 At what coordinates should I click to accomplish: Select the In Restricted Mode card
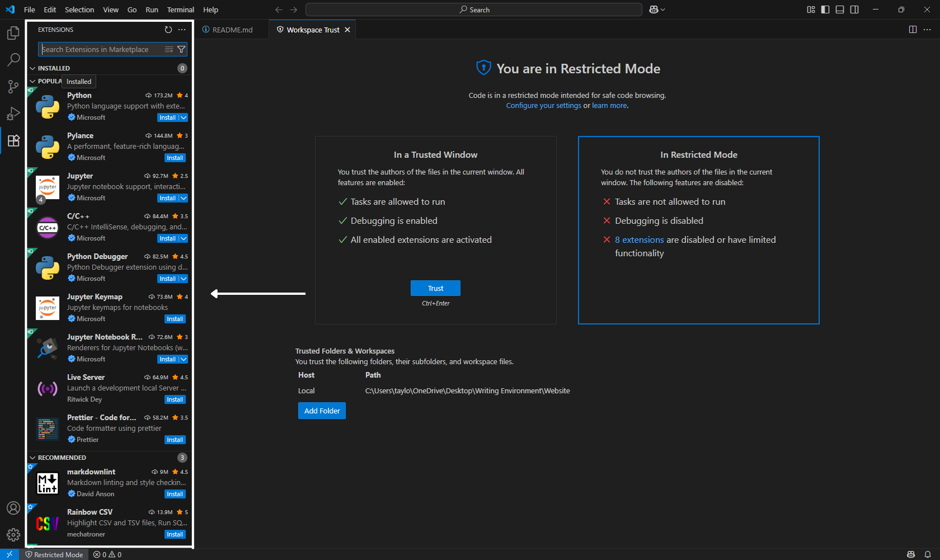tap(698, 230)
